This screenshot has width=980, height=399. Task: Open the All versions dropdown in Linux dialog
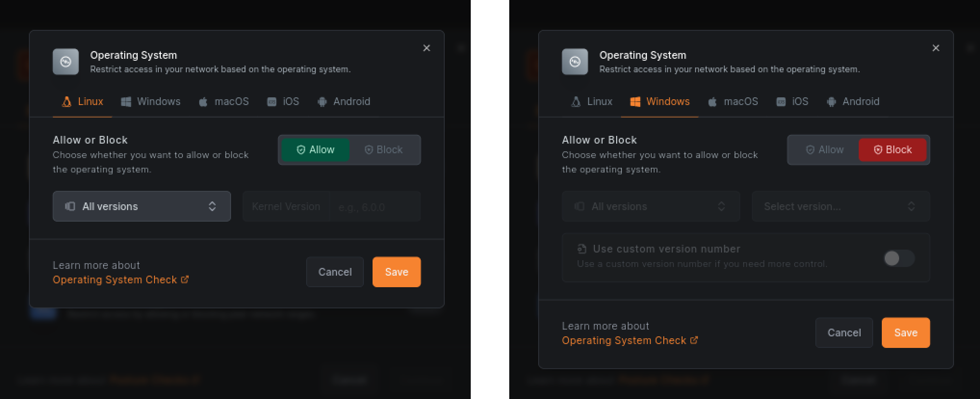point(142,206)
